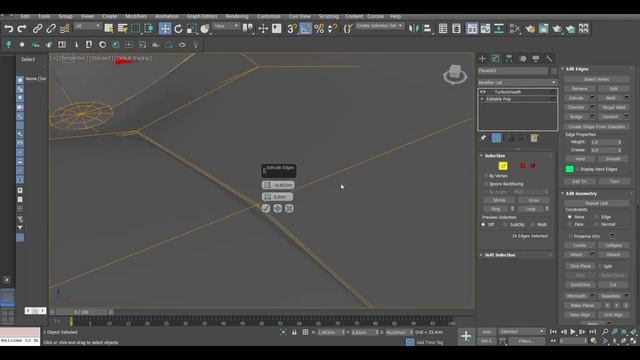Click the Mirror tool icon
The height and width of the screenshot is (360, 640).
[x=414, y=29]
